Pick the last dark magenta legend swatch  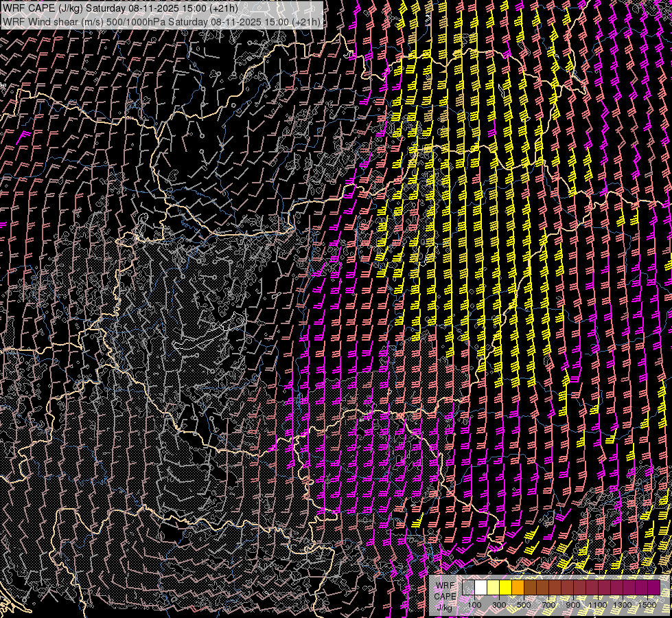[653, 588]
